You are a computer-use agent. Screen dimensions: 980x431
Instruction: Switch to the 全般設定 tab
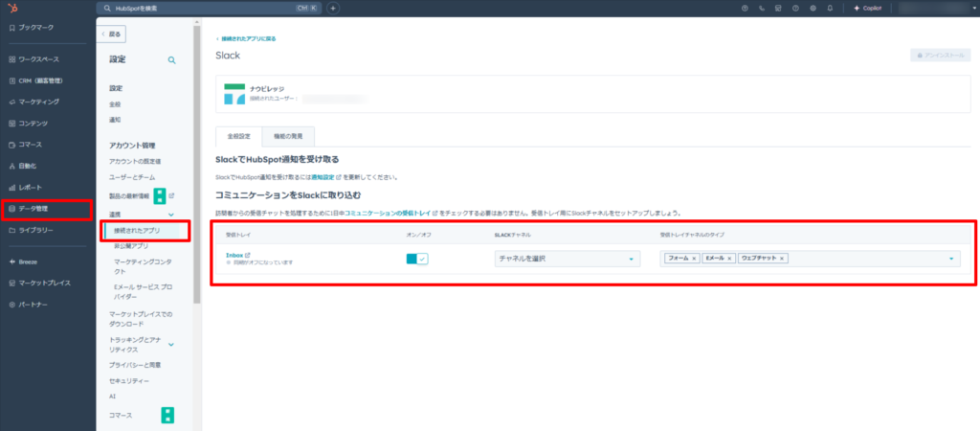click(x=238, y=136)
